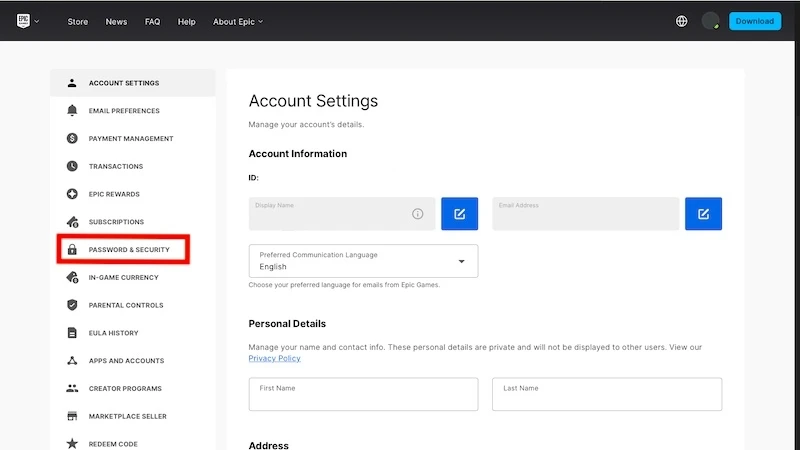Open the globe language selector
Image resolution: width=800 pixels, height=450 pixels.
point(682,21)
